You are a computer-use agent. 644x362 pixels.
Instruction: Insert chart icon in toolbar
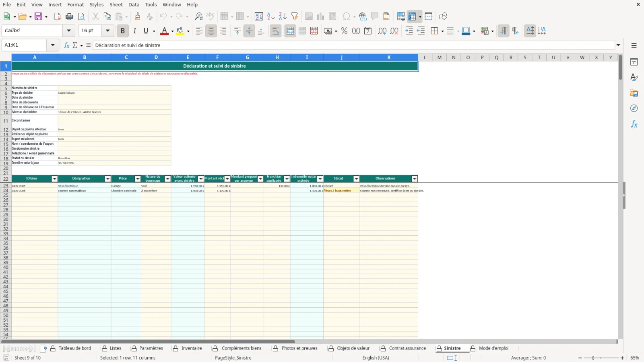320,16
